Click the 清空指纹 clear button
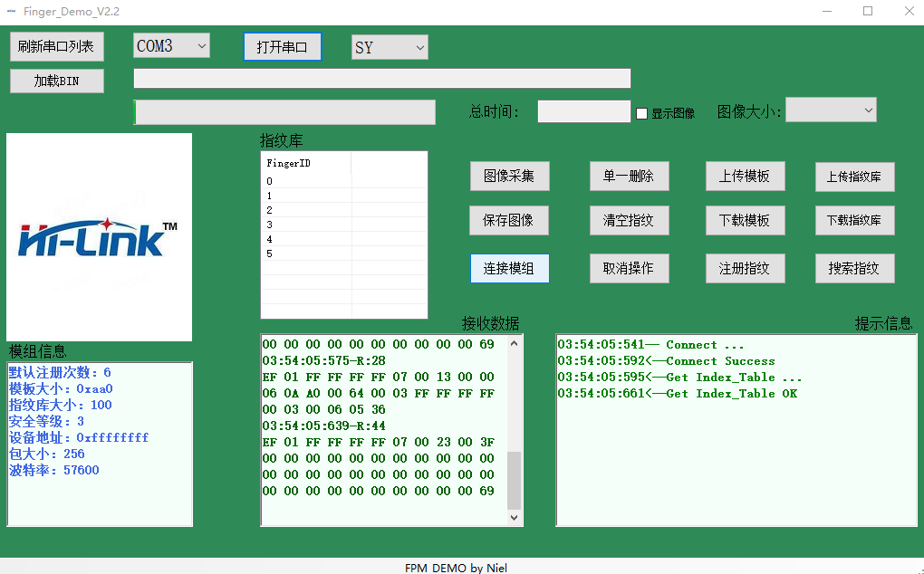The image size is (924, 574). [630, 221]
